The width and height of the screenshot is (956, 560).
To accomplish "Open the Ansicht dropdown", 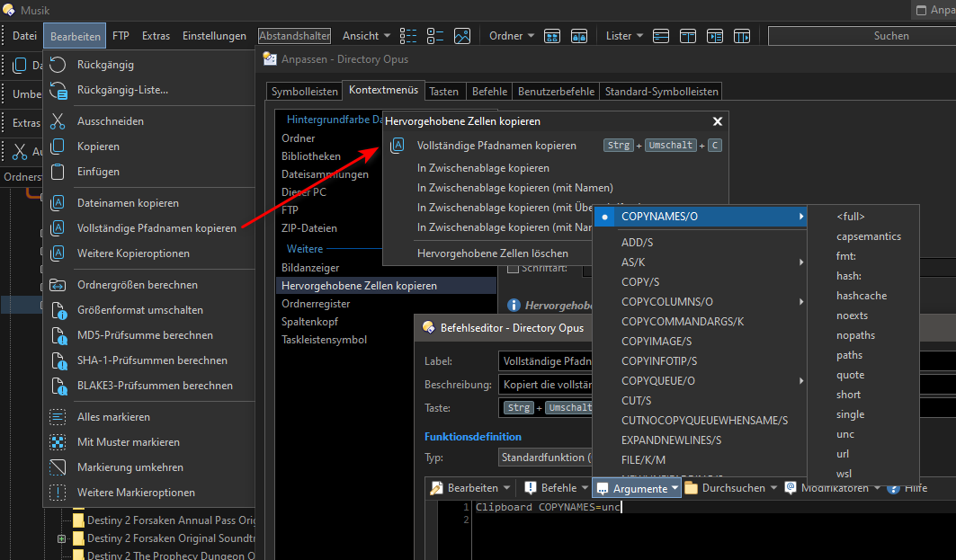I will pos(366,36).
